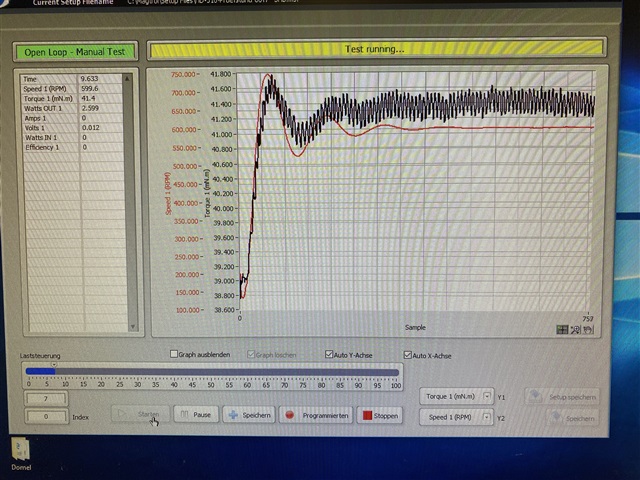
Task: Click the Watts OUT 1 value 2.599
Action: click(x=90, y=108)
